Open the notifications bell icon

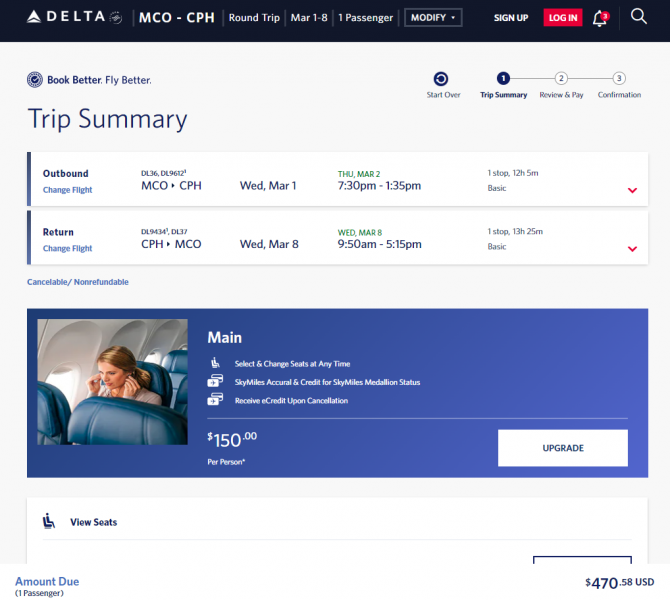pyautogui.click(x=600, y=18)
